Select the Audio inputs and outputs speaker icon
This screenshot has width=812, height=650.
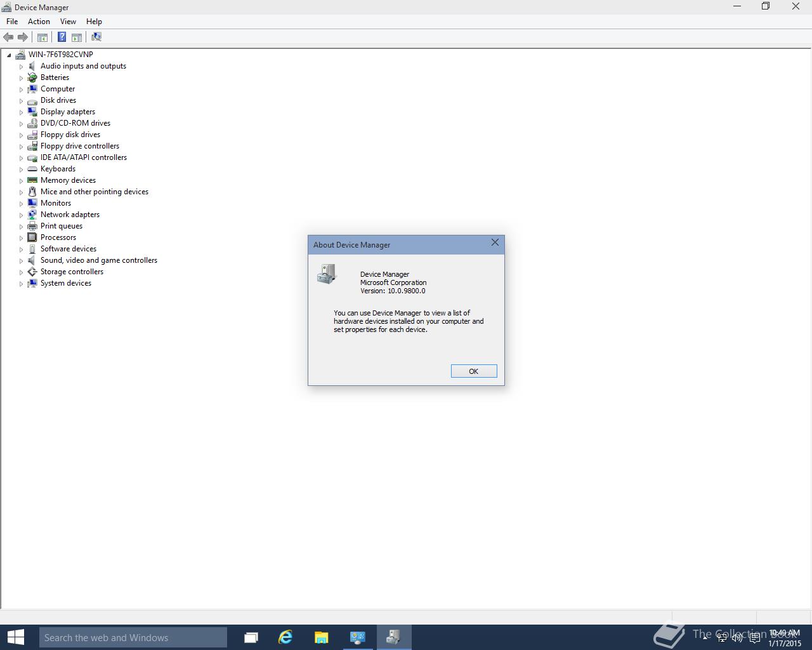(x=32, y=66)
